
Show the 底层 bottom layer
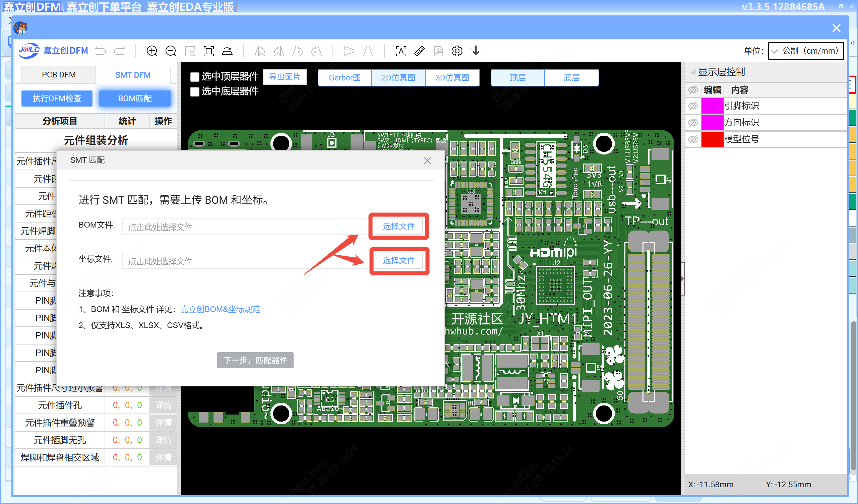coord(572,78)
